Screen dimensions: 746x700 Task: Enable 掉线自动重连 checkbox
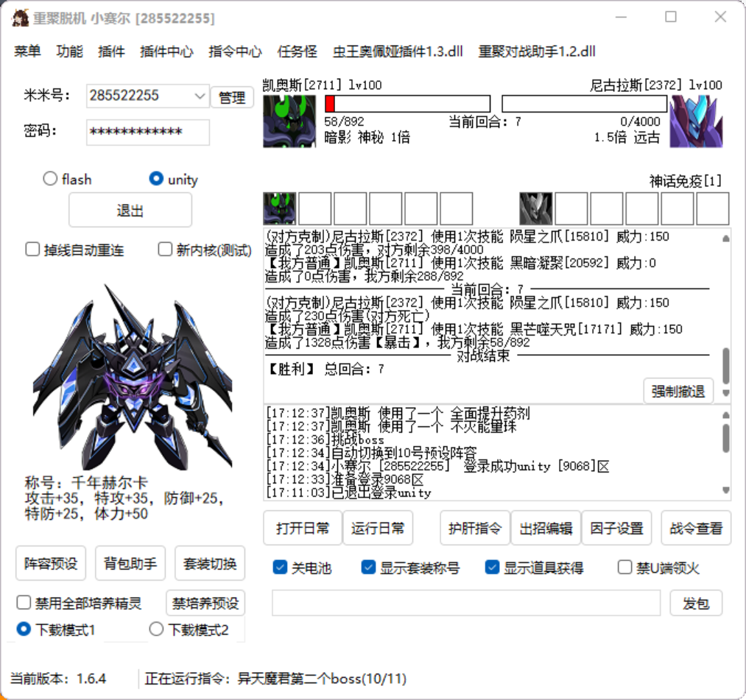[32, 250]
